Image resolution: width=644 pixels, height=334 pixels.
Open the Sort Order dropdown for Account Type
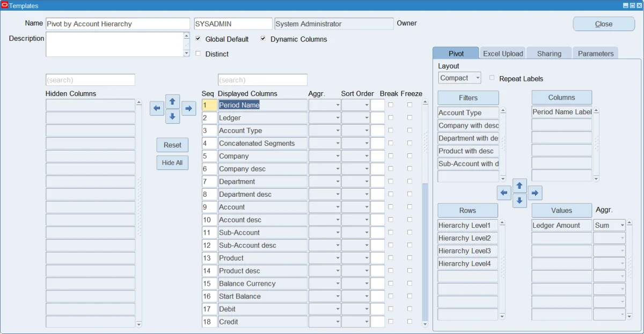(x=355, y=130)
